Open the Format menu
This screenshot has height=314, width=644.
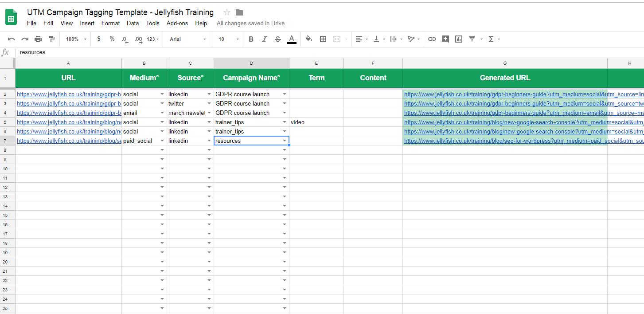tap(110, 23)
